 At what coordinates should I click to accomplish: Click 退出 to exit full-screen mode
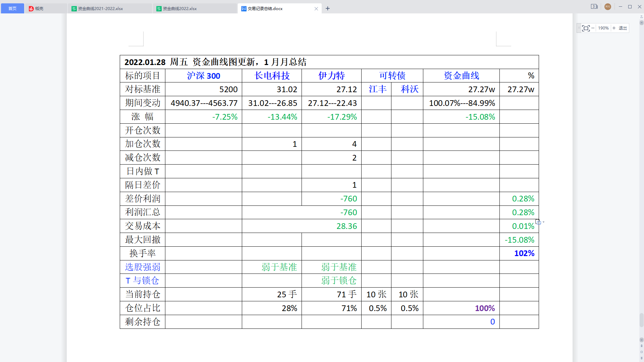tap(623, 28)
